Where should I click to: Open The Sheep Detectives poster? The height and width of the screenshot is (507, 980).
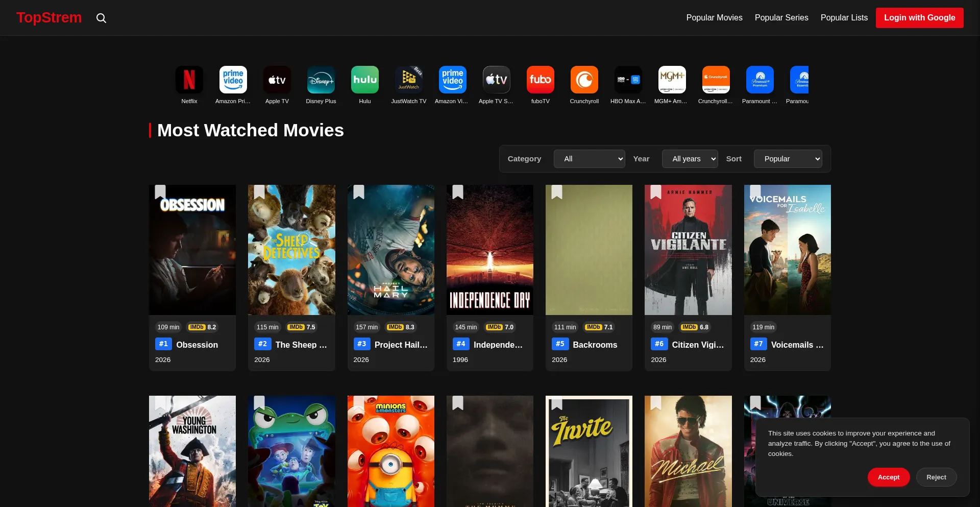pos(291,250)
